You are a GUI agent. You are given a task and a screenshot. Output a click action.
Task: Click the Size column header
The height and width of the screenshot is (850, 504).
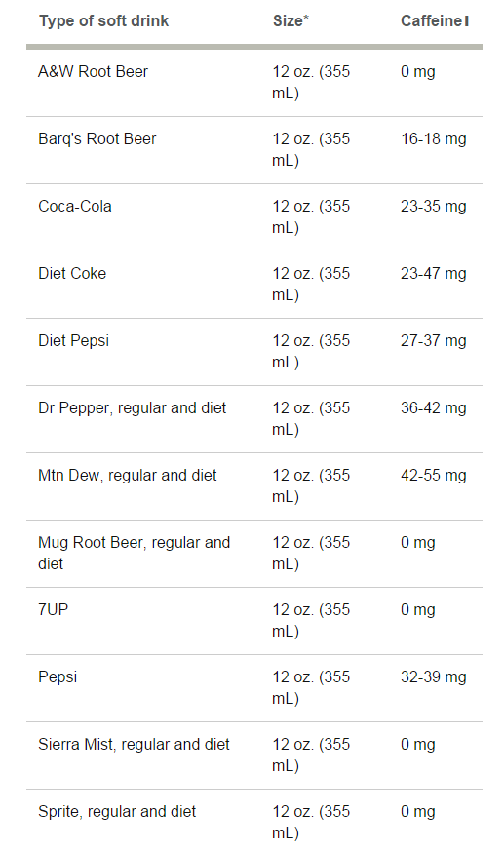click(x=291, y=20)
